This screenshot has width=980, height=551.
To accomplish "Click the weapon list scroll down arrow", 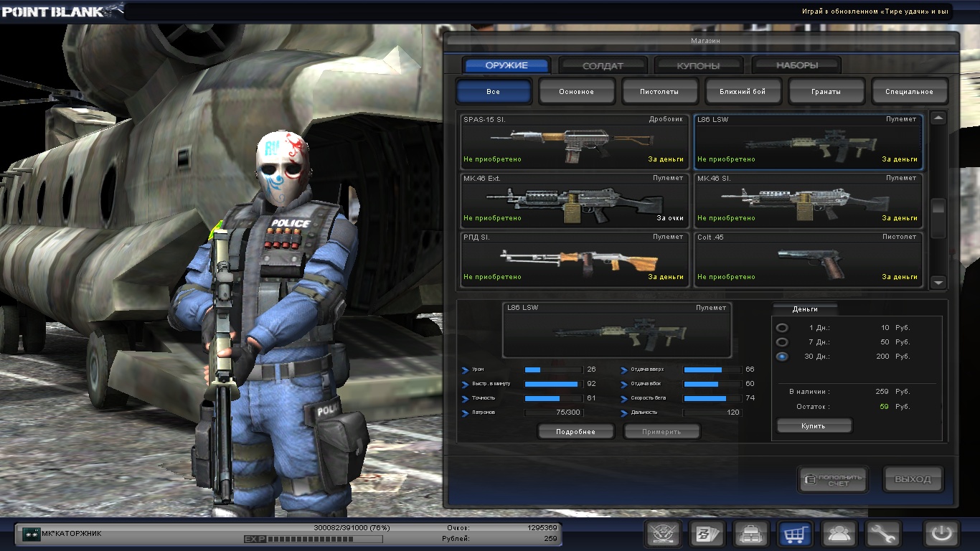I will click(x=938, y=283).
